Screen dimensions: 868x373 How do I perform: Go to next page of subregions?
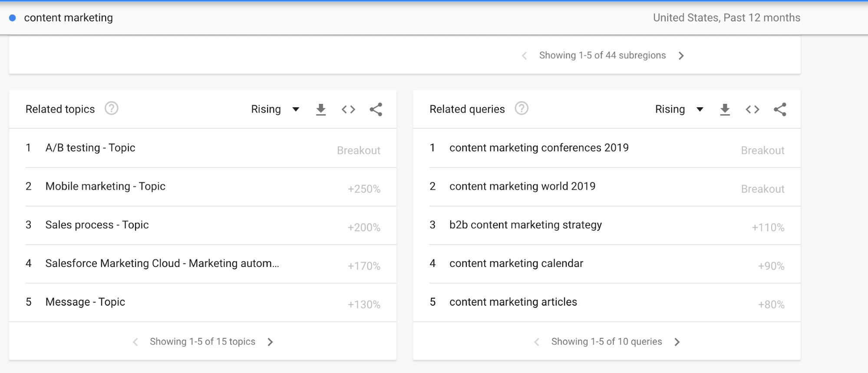click(681, 56)
